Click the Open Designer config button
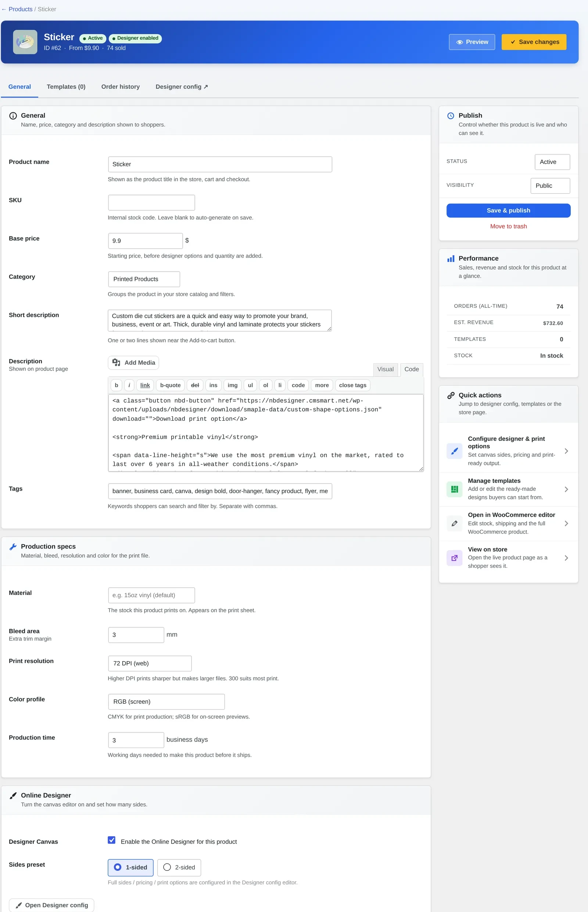Image resolution: width=588 pixels, height=912 pixels. pyautogui.click(x=51, y=905)
